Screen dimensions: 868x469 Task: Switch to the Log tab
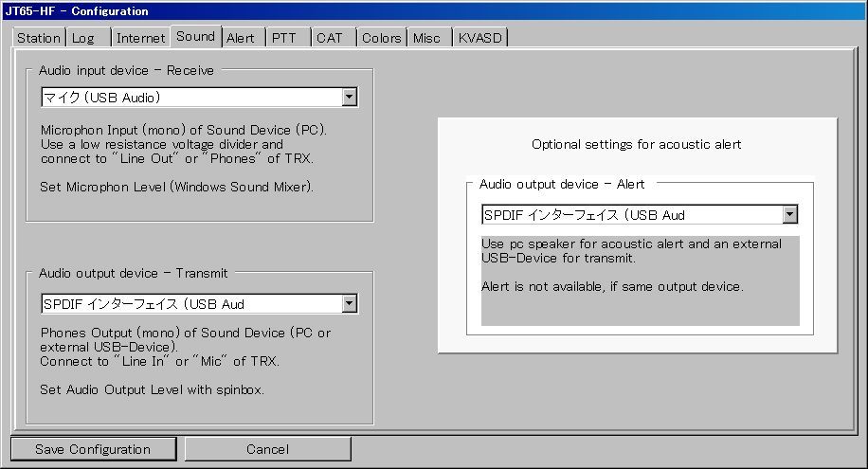point(88,38)
